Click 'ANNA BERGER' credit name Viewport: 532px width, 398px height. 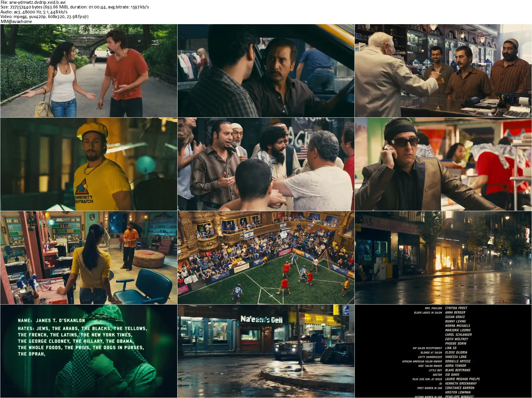455,312
